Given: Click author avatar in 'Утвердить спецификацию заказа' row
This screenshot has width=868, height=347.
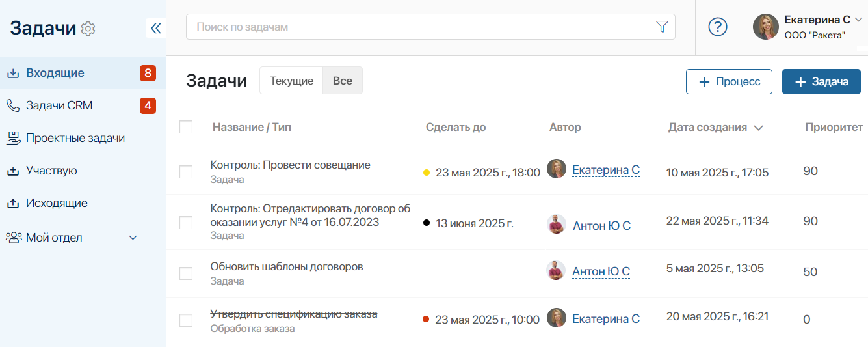Looking at the screenshot, I should 557,318.
